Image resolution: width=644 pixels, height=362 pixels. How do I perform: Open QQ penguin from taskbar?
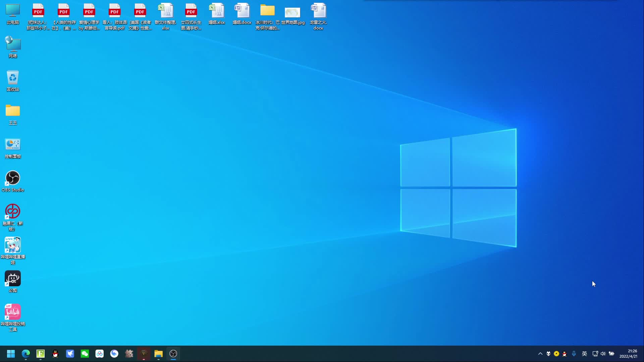(55, 354)
